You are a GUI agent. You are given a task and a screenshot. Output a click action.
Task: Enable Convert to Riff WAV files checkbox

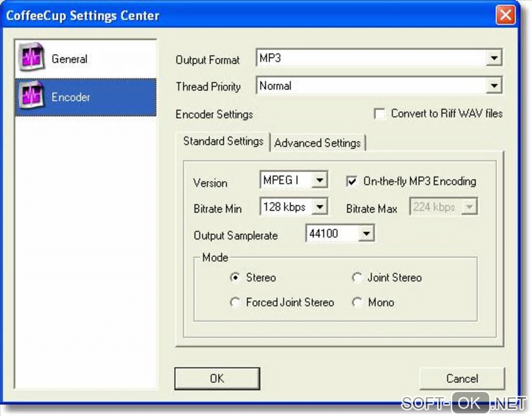pyautogui.click(x=380, y=114)
